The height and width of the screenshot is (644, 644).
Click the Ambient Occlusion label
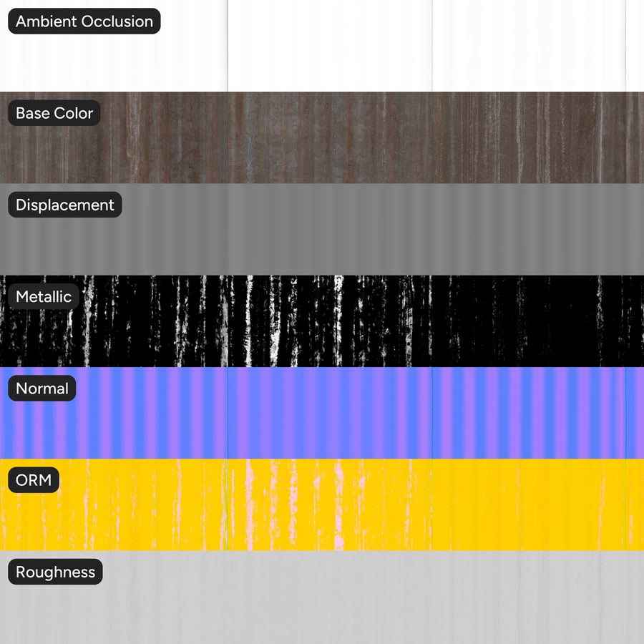(x=84, y=21)
